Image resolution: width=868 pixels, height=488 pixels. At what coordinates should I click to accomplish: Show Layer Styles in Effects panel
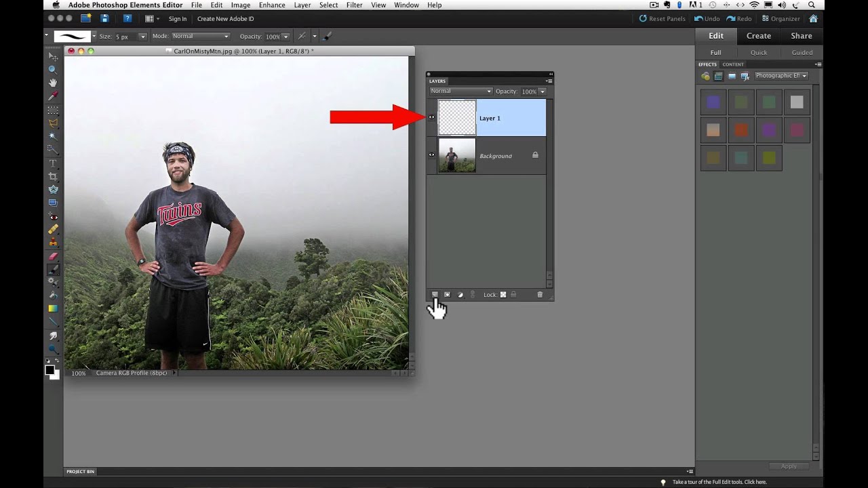pyautogui.click(x=718, y=76)
